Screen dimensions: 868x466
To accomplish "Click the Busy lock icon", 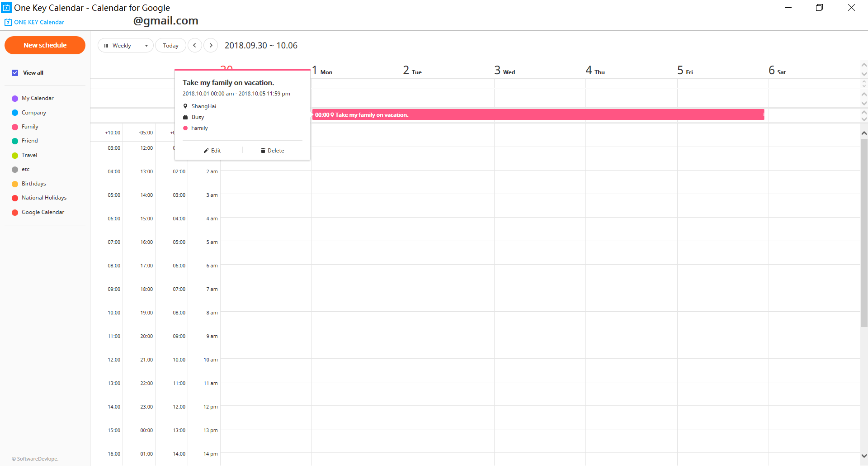I will (x=185, y=117).
